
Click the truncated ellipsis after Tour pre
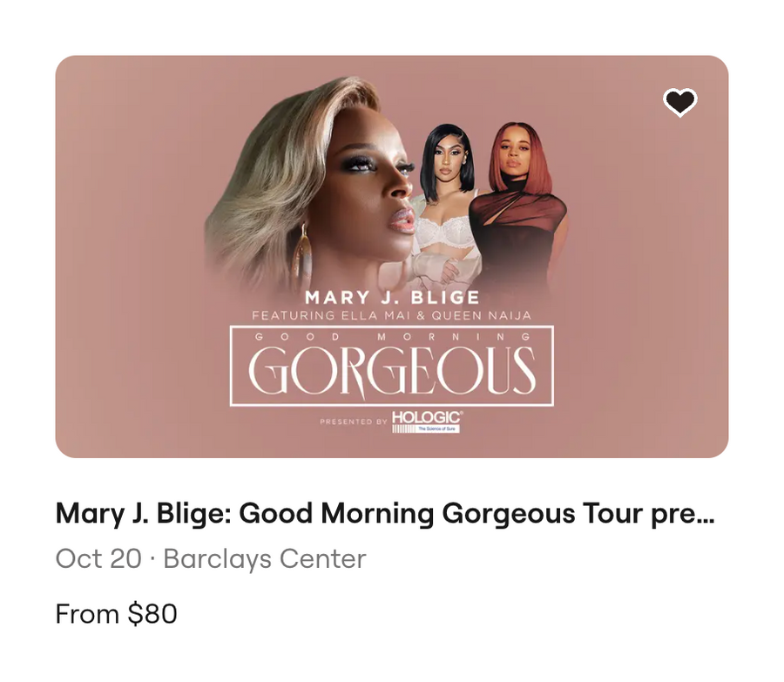[x=708, y=520]
